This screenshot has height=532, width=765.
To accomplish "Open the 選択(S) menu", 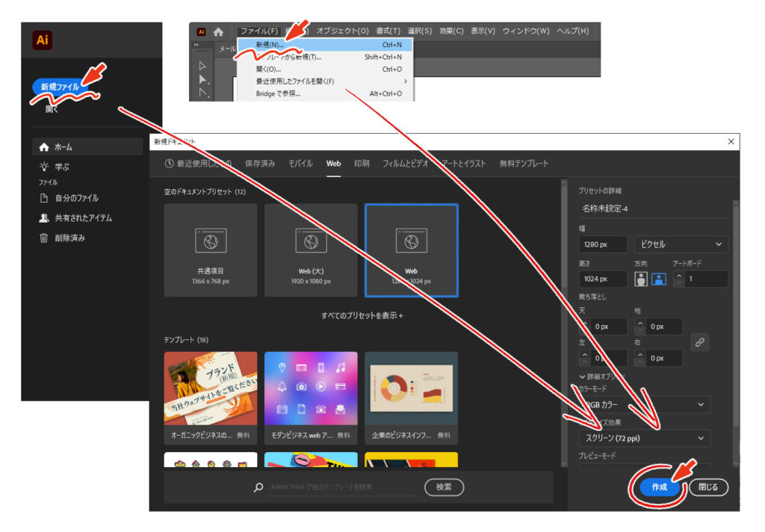I will pos(420,31).
